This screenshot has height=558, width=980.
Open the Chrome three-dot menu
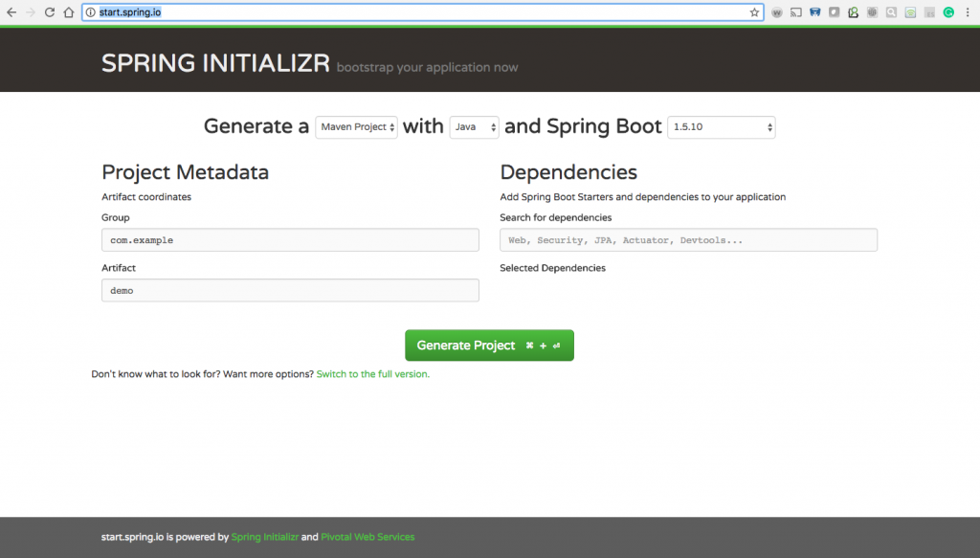pos(968,12)
